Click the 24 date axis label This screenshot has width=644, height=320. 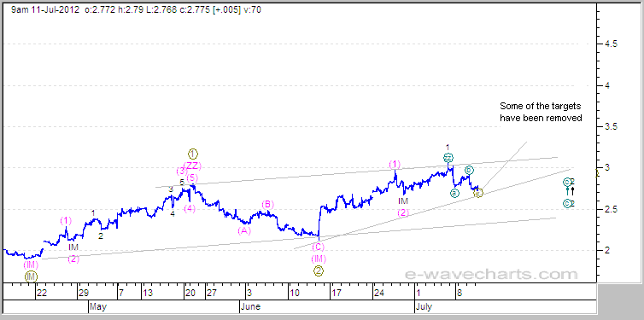[379, 293]
